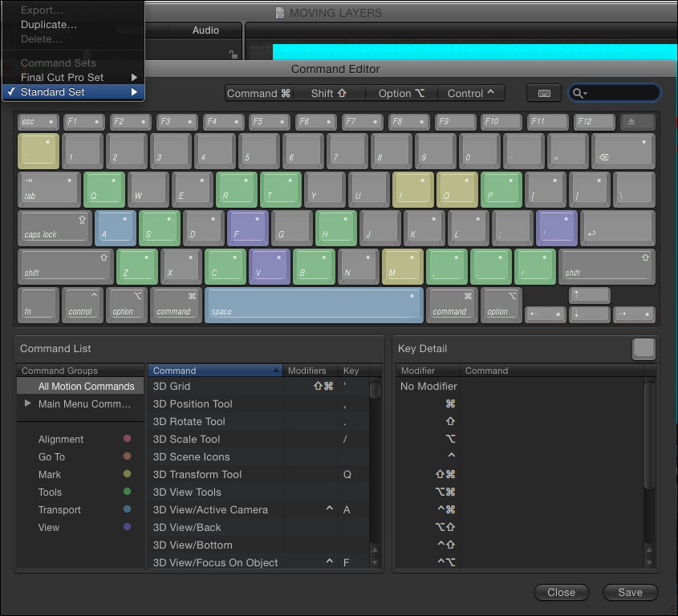
Task: Click the eject key on virtual keyboard
Action: tap(637, 123)
